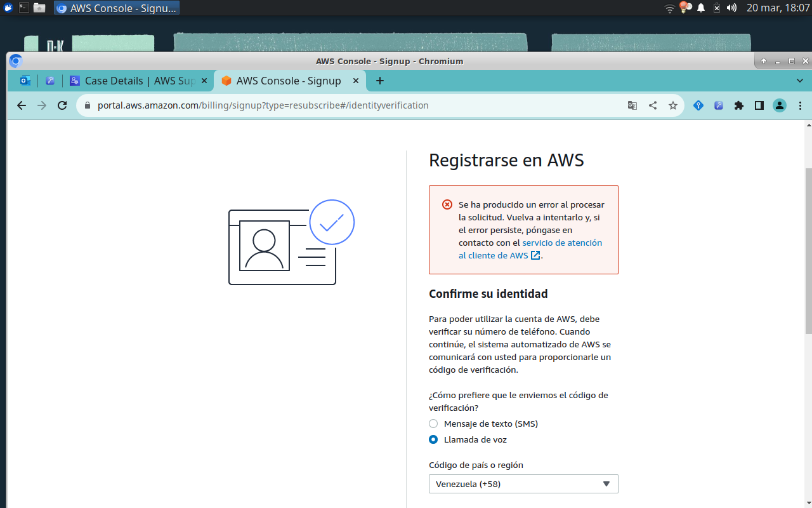Click the Registrarse en AWS heading
The width and height of the screenshot is (812, 508).
pos(506,160)
